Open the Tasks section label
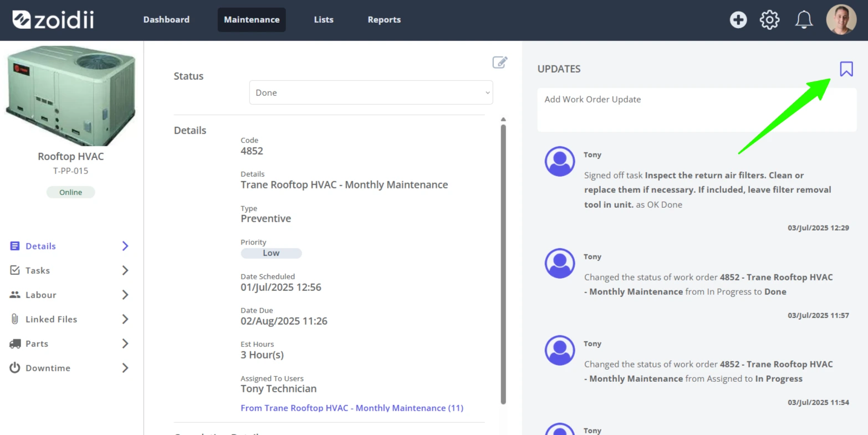This screenshot has height=435, width=868. click(38, 270)
